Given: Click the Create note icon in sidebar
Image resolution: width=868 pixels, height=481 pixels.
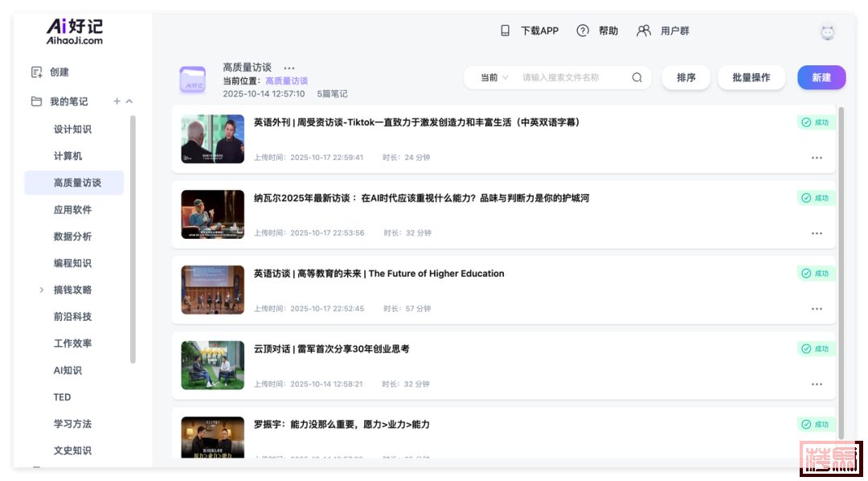Looking at the screenshot, I should (x=36, y=72).
